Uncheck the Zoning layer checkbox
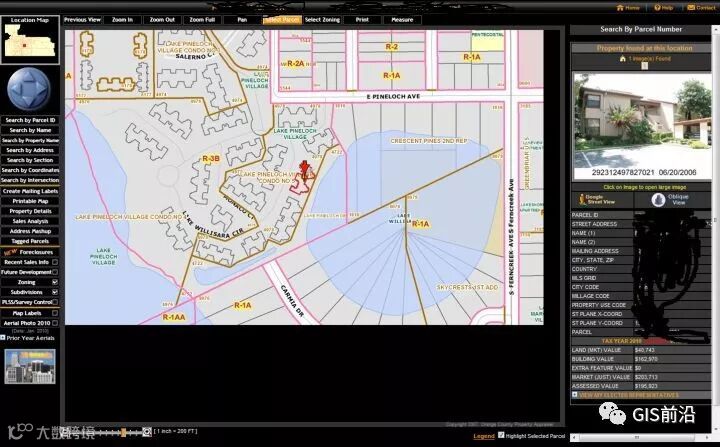Screen dimensions: 720x447 point(55,282)
